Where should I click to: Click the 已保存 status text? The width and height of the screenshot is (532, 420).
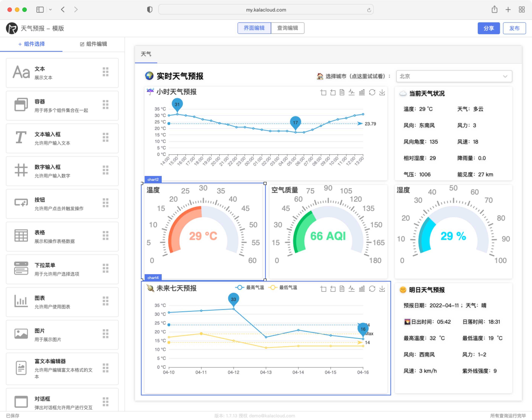pyautogui.click(x=12, y=416)
